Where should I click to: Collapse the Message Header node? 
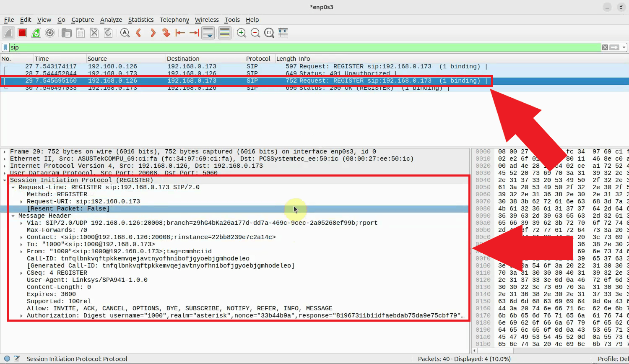pos(13,216)
